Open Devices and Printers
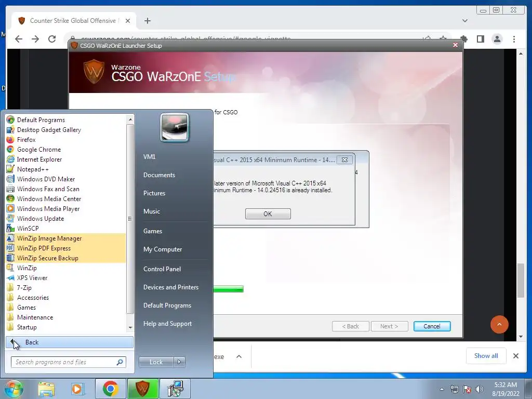 point(171,287)
